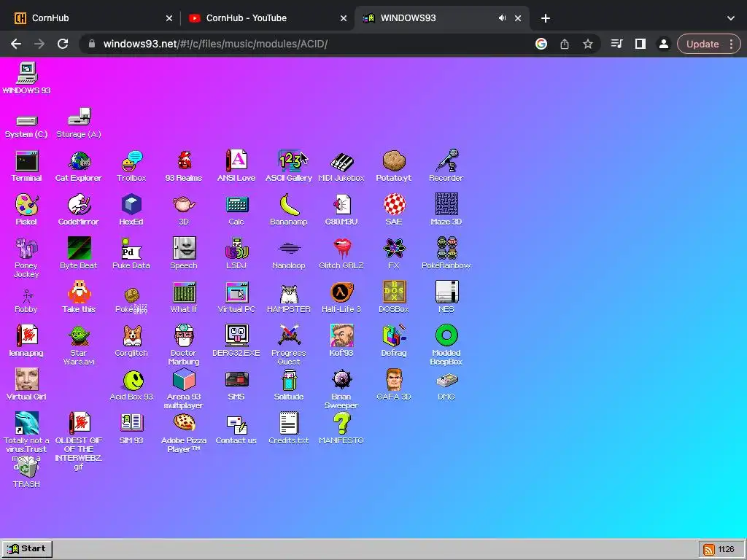Open CodeMirror editor
The height and width of the screenshot is (560, 747).
coord(79,210)
